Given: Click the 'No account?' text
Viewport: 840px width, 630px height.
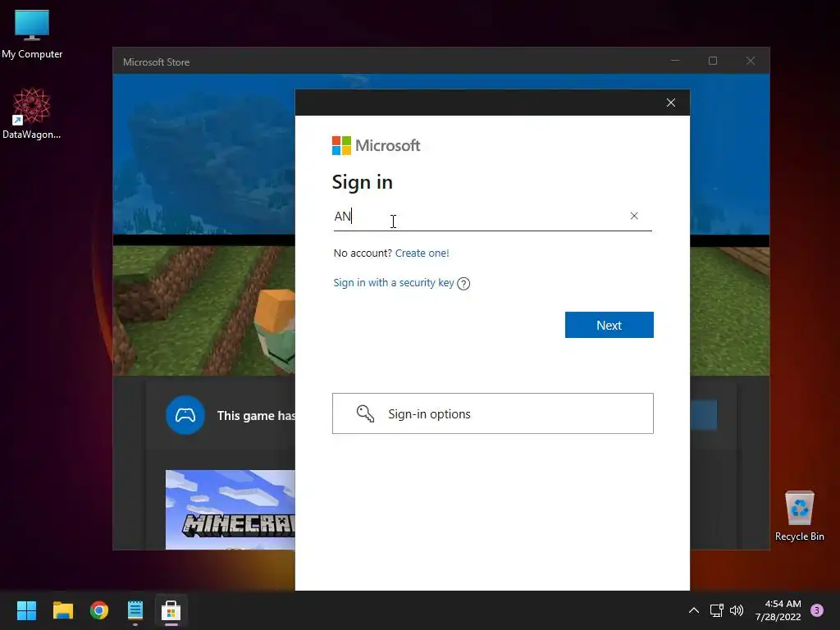Looking at the screenshot, I should pyautogui.click(x=363, y=253).
